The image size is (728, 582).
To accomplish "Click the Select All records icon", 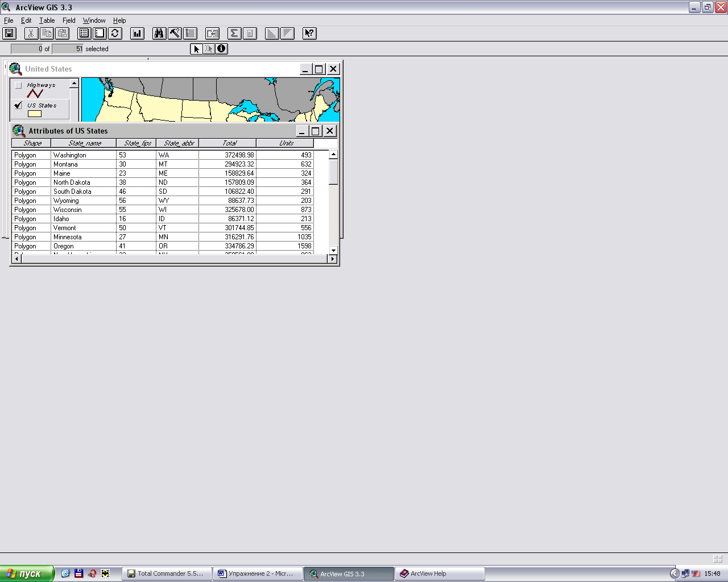I will [x=84, y=33].
